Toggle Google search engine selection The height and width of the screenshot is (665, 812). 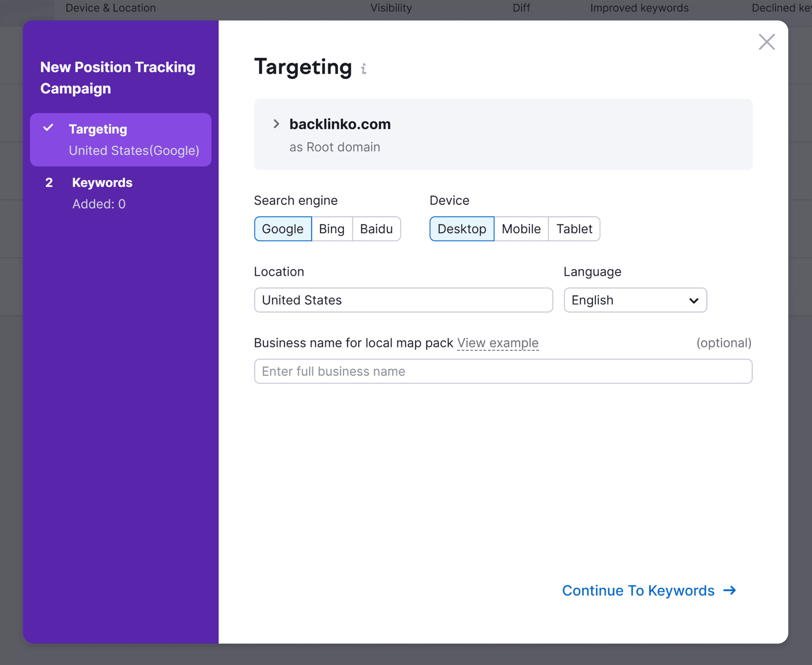click(282, 228)
